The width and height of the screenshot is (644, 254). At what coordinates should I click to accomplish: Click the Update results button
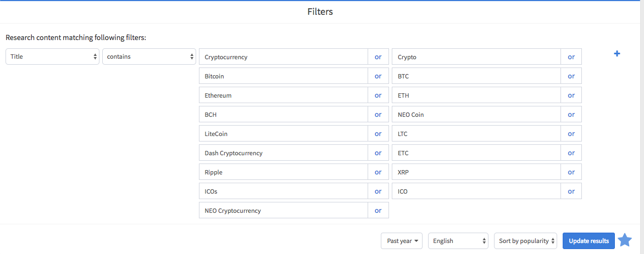pos(589,241)
